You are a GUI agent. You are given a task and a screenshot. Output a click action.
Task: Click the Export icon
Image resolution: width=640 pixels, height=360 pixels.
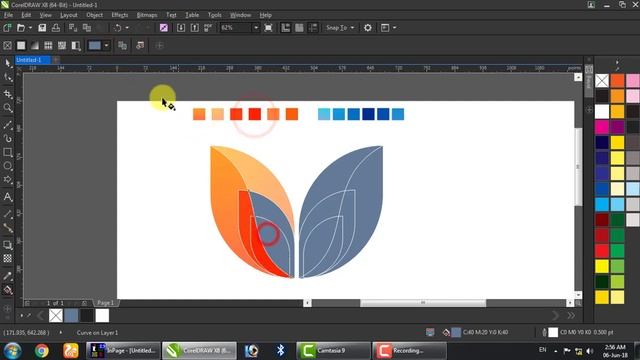click(x=195, y=28)
